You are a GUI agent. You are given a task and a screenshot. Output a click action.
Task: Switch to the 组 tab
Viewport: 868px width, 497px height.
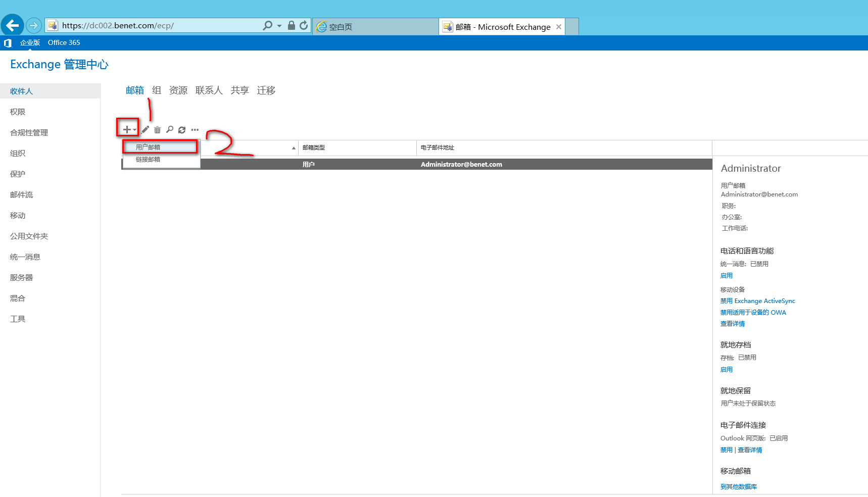[x=157, y=90]
